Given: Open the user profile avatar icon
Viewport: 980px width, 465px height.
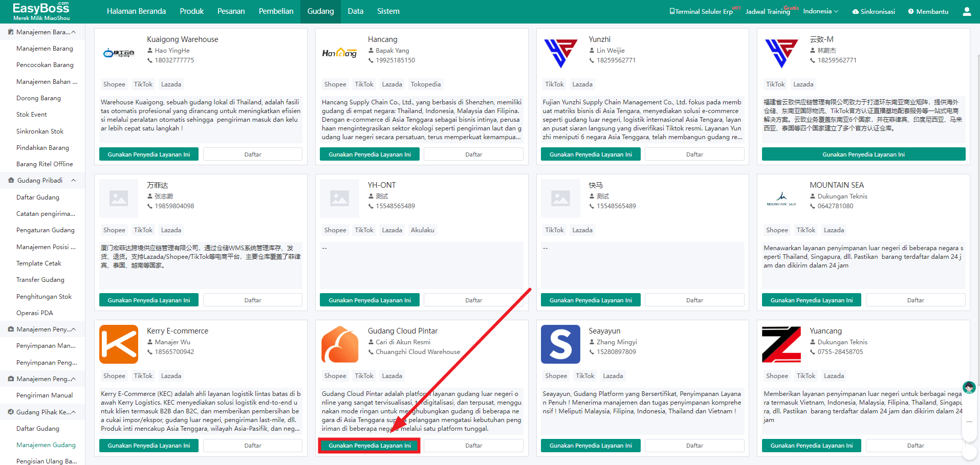Looking at the screenshot, I should [x=967, y=11].
